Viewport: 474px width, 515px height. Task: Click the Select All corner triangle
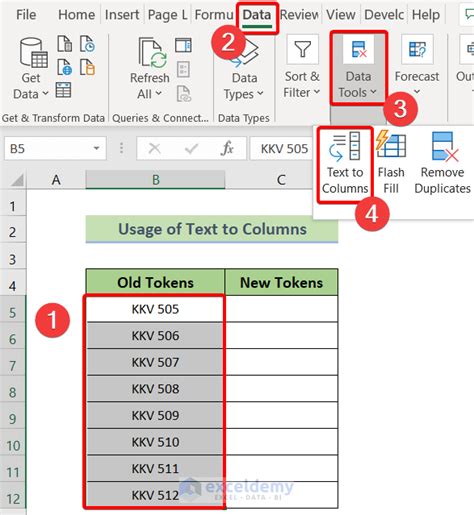17,180
